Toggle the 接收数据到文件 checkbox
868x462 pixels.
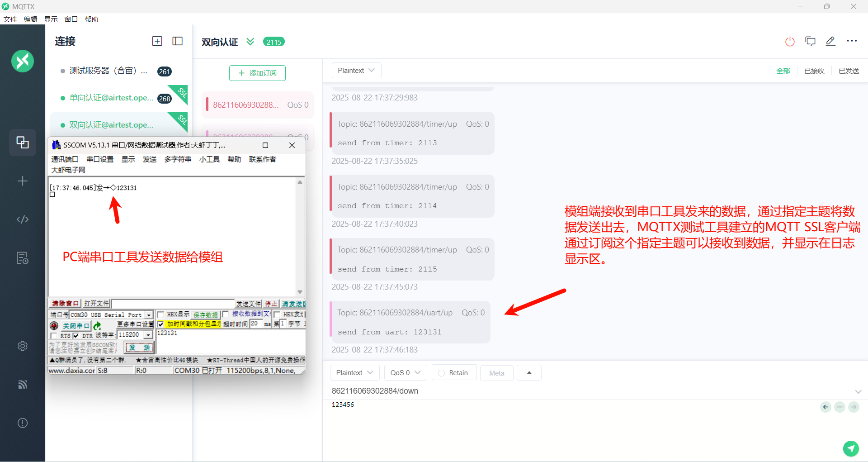point(226,314)
